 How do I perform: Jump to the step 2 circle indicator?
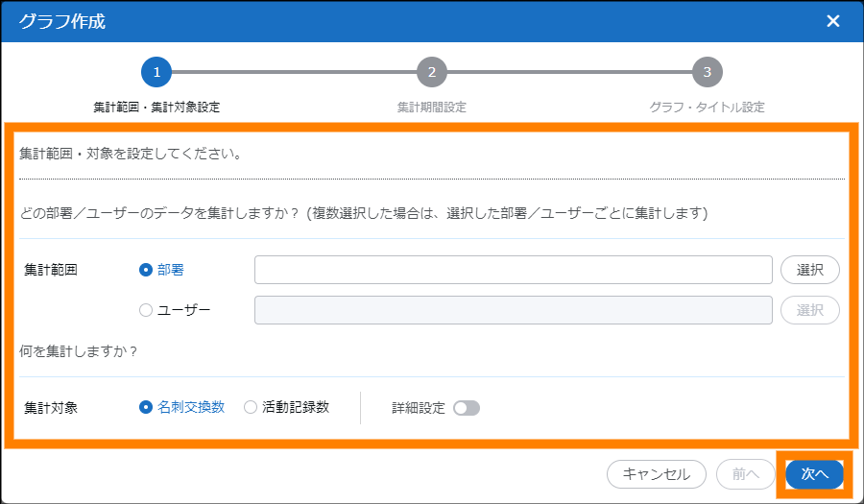(x=432, y=72)
